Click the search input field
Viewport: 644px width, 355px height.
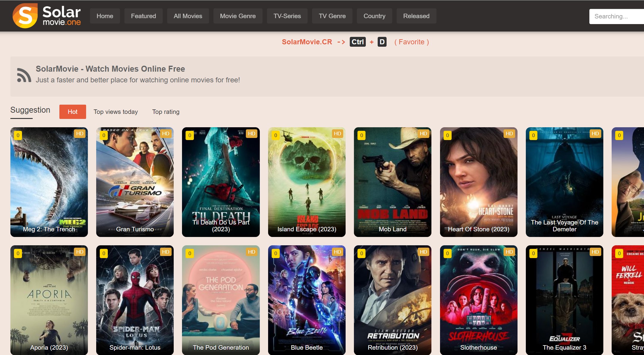[617, 16]
